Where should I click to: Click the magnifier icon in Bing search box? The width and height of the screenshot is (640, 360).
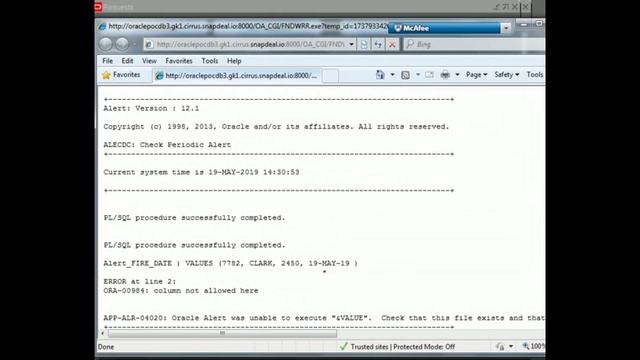click(x=410, y=44)
